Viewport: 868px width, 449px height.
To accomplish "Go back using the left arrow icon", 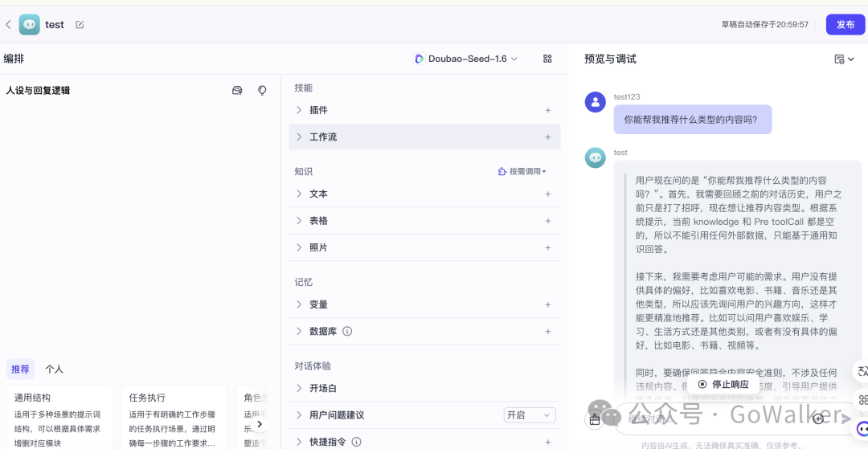I will pyautogui.click(x=8, y=24).
